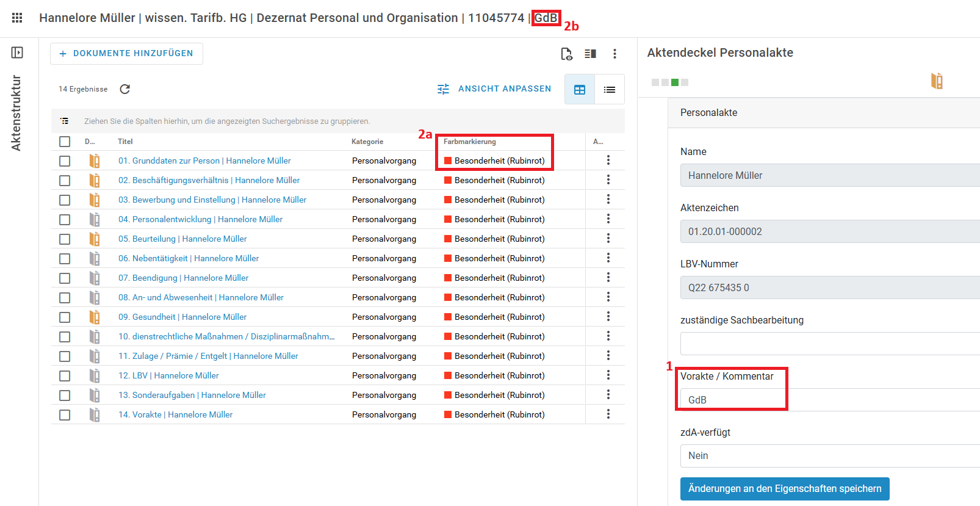Open row menu for 03. Bewerbung und Einstellung
980x506 pixels.
point(608,200)
